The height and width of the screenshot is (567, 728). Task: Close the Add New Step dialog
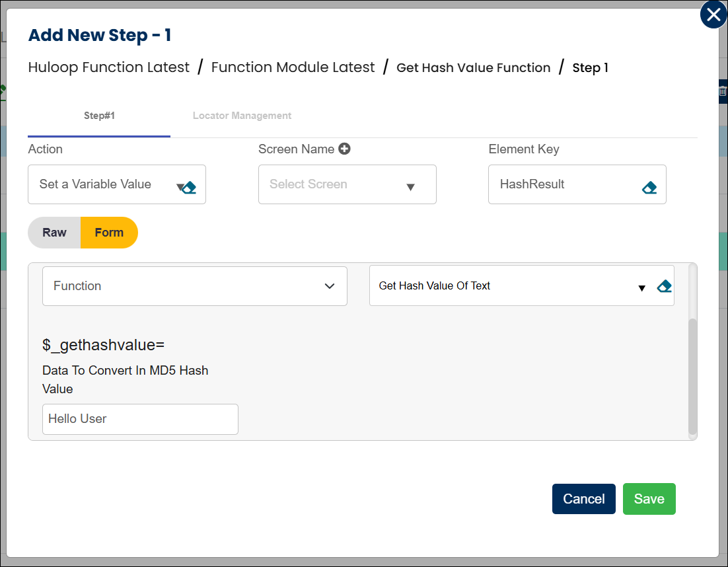[x=713, y=15]
